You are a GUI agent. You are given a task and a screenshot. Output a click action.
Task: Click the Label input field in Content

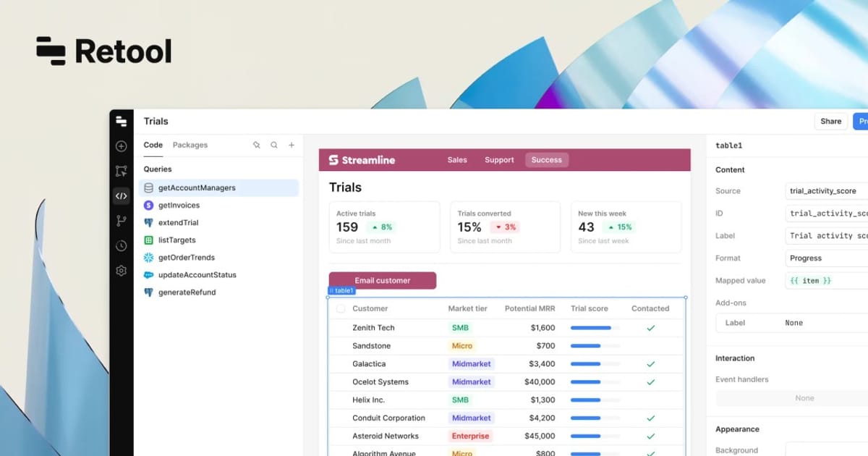[x=827, y=235]
